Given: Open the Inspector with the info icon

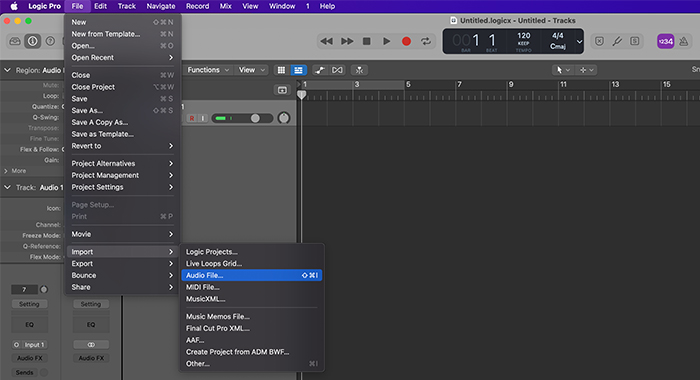Looking at the screenshot, I should (33, 41).
